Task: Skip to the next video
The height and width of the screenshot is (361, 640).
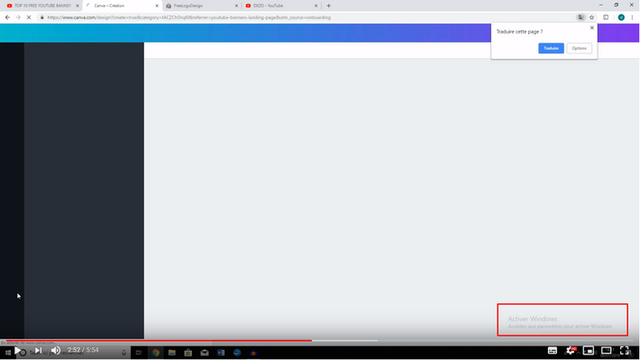Action: tap(38, 350)
